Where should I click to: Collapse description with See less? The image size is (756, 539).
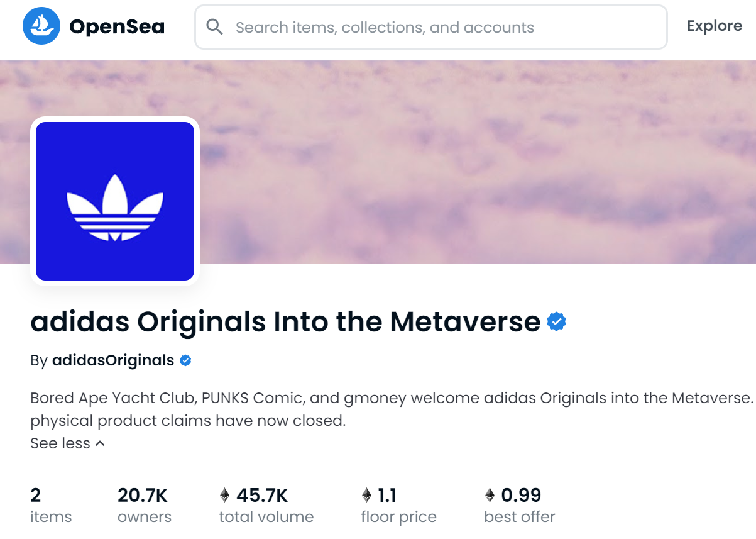[60, 443]
